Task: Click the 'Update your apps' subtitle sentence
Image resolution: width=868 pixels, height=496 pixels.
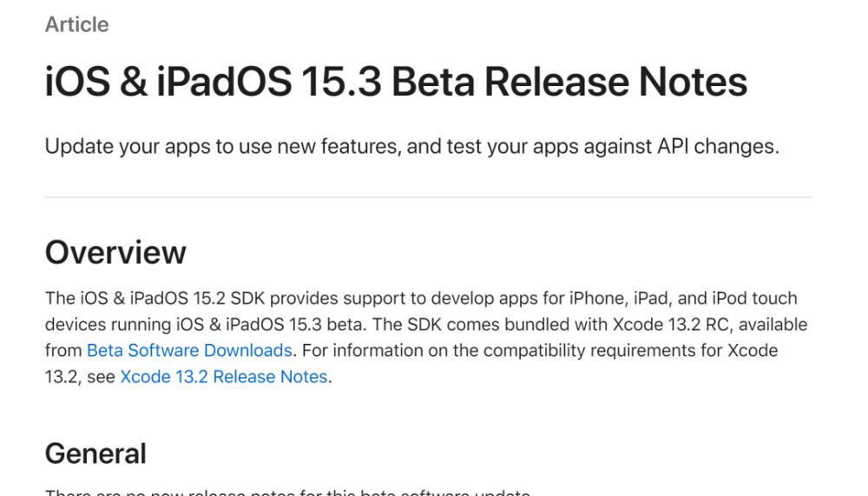Action: point(411,147)
